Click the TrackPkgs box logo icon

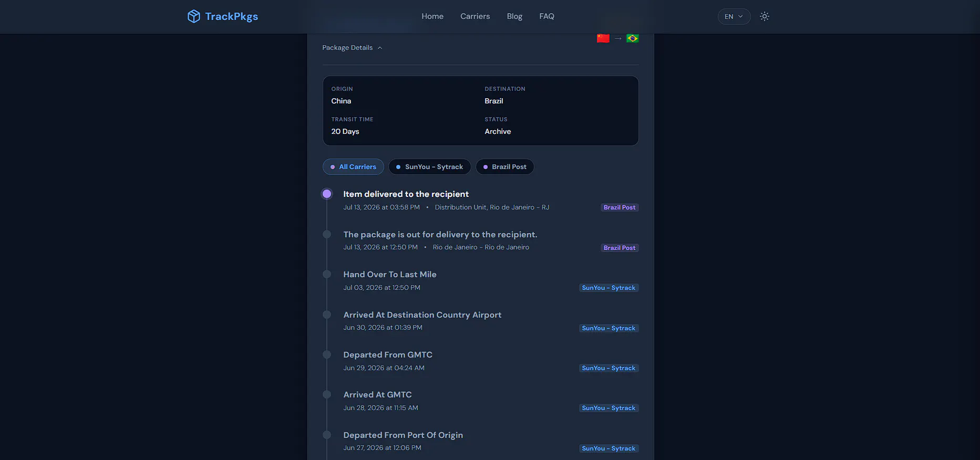tap(193, 16)
